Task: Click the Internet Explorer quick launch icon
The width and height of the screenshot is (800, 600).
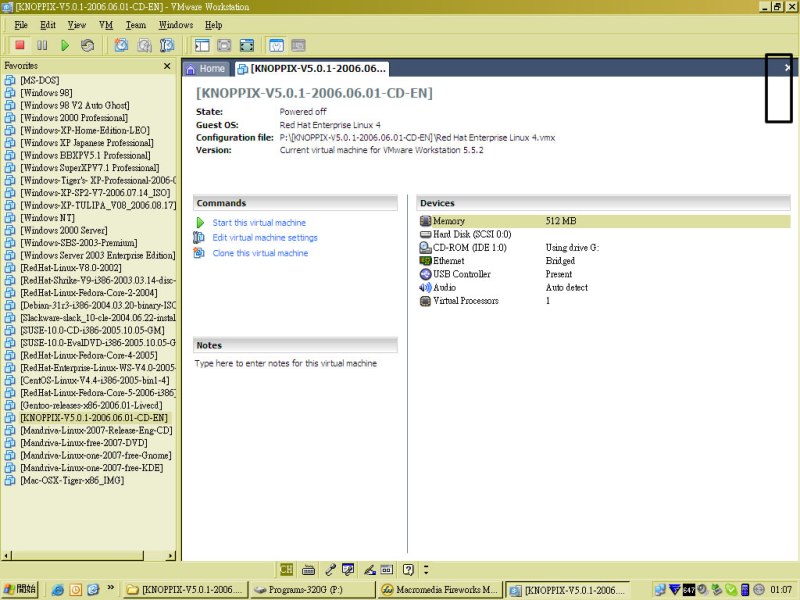Action: [58, 590]
